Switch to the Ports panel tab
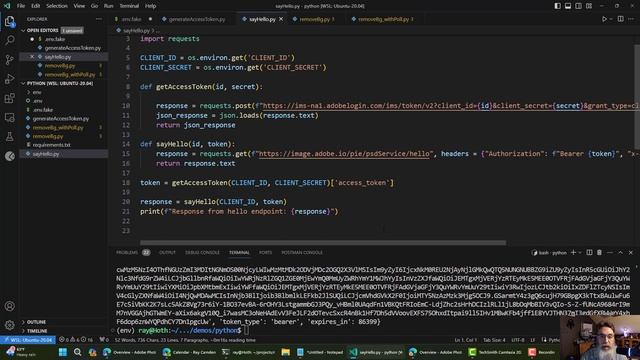 [x=265, y=253]
